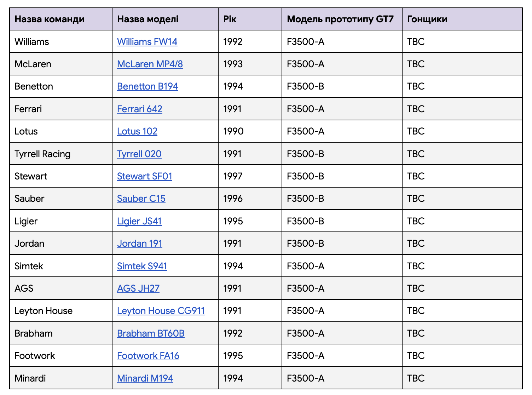Open the Stewart SF01 link
The height and width of the screenshot is (395, 532).
click(x=145, y=176)
